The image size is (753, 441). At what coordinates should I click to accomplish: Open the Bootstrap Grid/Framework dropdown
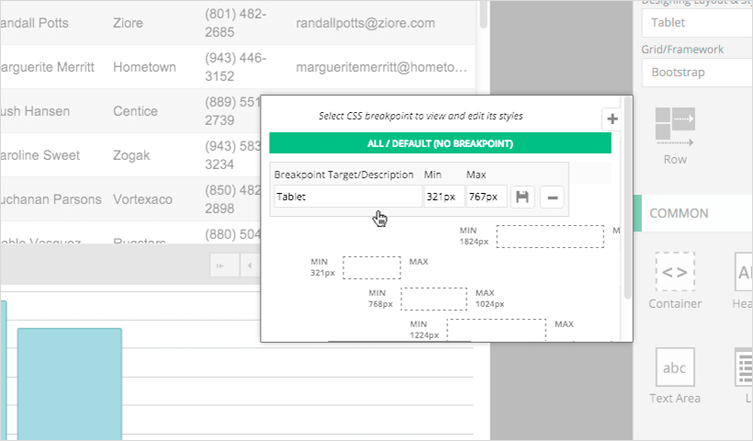pos(697,73)
